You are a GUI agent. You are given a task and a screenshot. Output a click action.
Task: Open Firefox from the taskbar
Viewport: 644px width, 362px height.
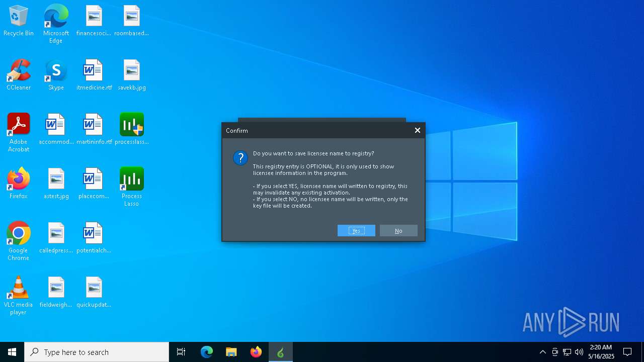click(256, 352)
